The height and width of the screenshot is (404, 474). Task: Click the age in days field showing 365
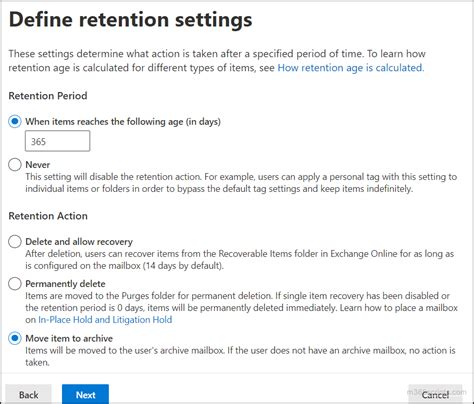click(57, 141)
